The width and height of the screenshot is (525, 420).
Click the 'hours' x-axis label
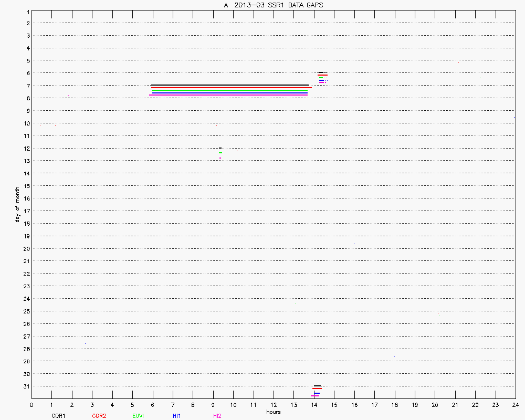(x=273, y=412)
